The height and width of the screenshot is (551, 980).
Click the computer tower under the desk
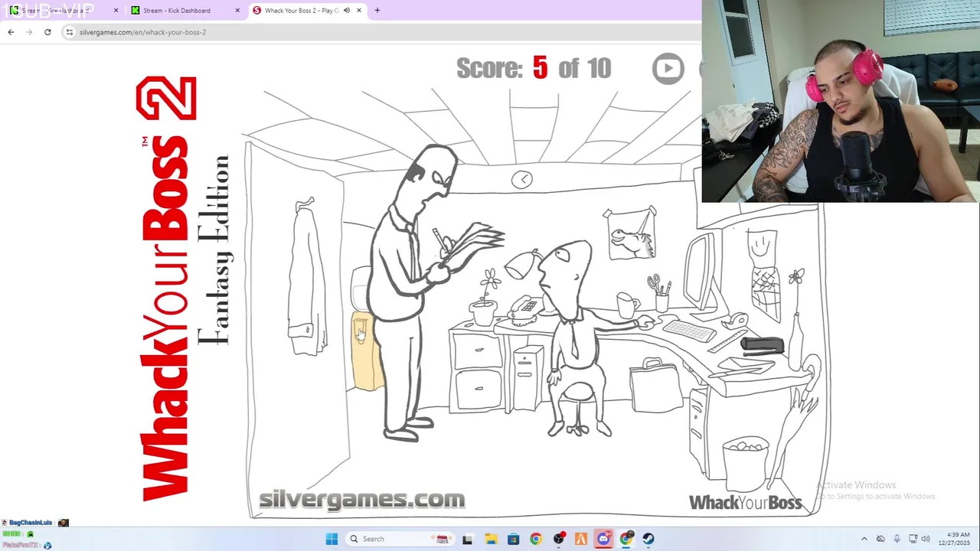(528, 377)
